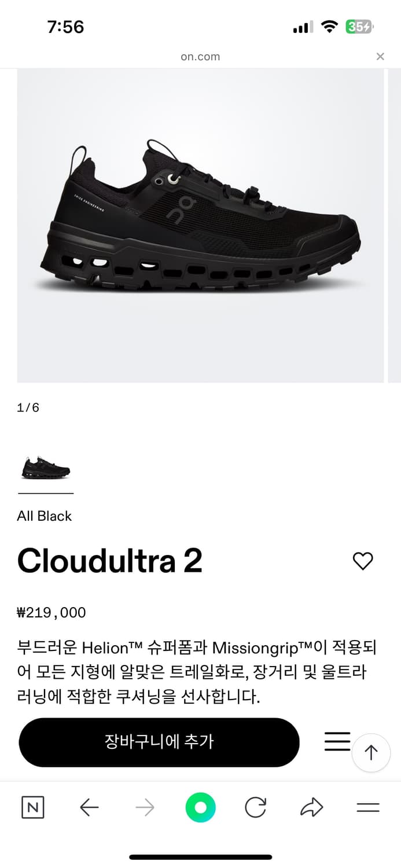Tap the heart wishlist icon
Screen dimensions: 401x868
point(363,561)
